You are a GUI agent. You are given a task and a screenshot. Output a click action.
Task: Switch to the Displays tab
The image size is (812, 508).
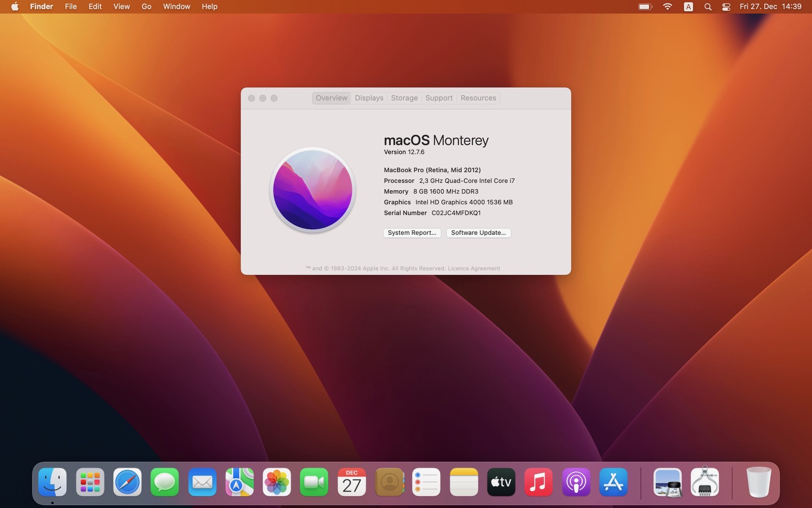click(369, 98)
